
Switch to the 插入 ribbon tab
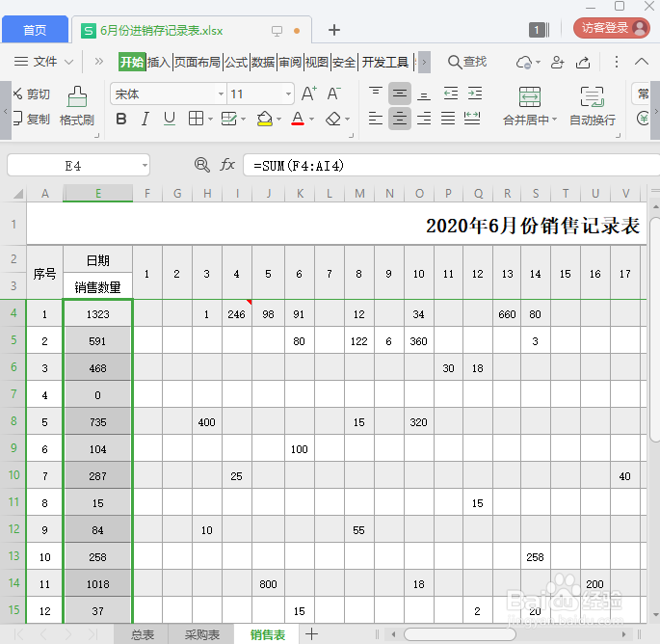159,63
